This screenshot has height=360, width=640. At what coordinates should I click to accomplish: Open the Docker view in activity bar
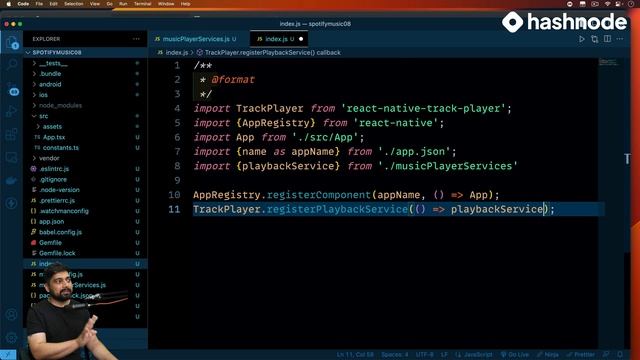pos(11,180)
